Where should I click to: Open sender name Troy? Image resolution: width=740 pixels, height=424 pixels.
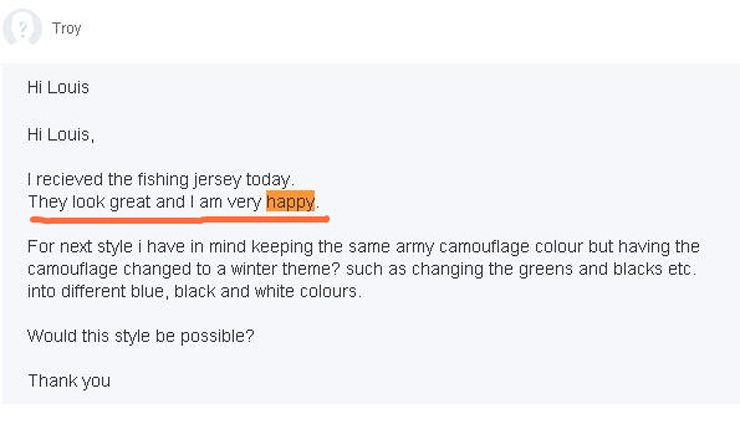pos(67,28)
